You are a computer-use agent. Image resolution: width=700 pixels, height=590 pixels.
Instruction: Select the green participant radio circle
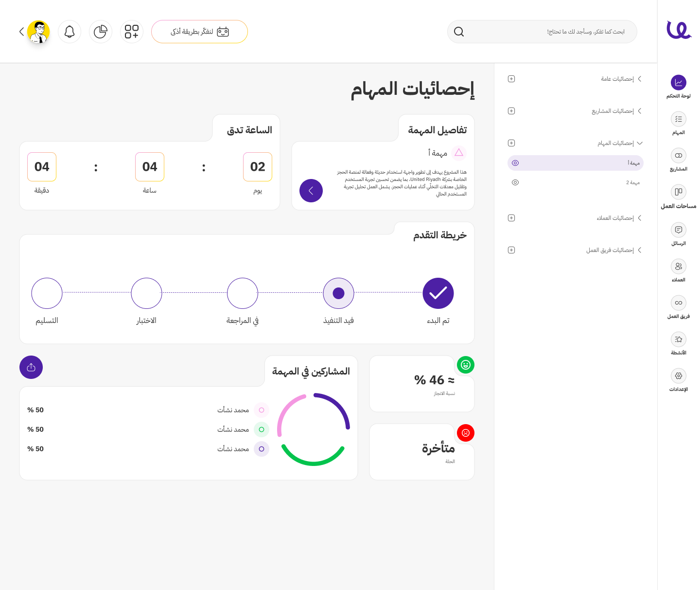[x=262, y=429]
